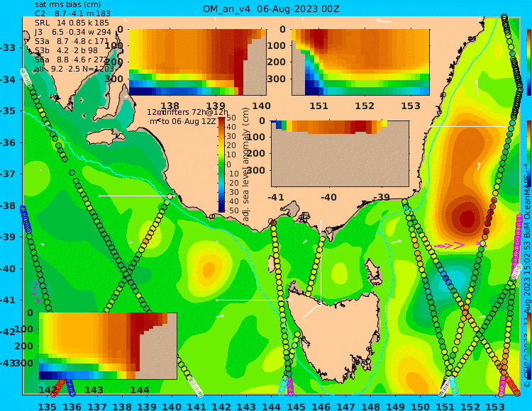This screenshot has width=532, height=411.
Task: Click latitude label -38 on left axis
Action: tap(8, 205)
